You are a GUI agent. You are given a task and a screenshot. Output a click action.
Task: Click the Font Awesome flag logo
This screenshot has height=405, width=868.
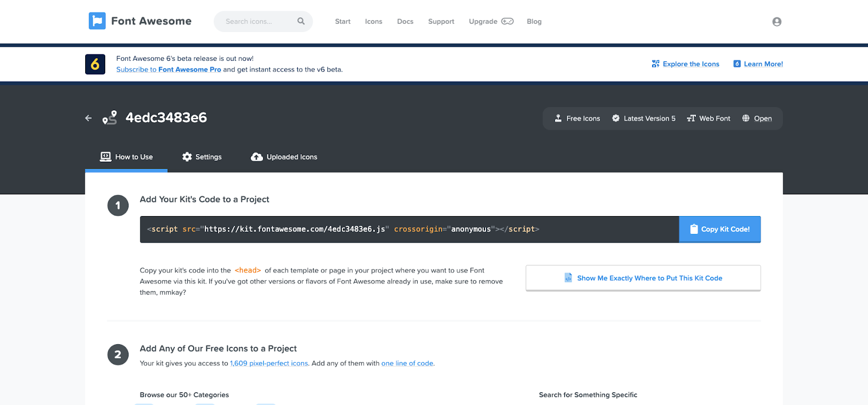tap(97, 21)
